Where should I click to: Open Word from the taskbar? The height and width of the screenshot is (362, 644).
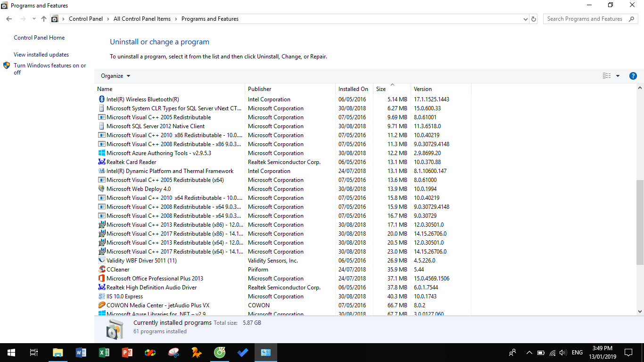(x=81, y=353)
